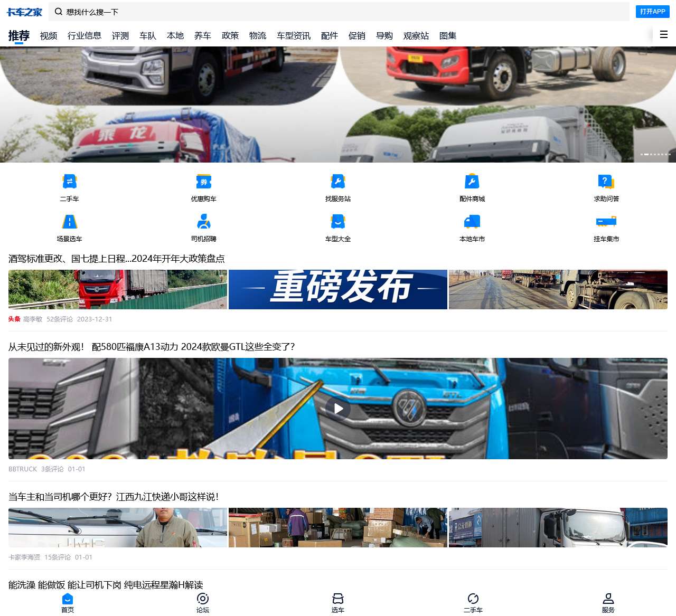Open 论坛 forum in the bottom bar
Viewport: 676px width, 616px height.
(x=203, y=603)
